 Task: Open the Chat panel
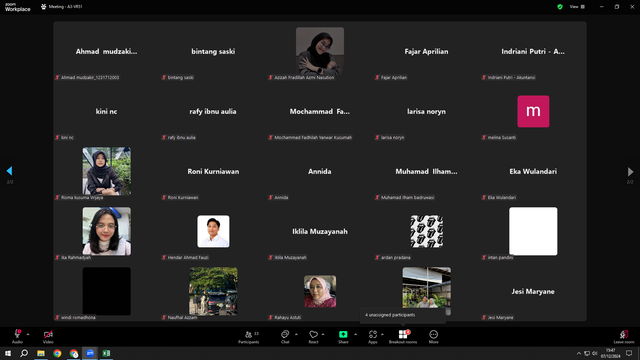[x=285, y=337]
